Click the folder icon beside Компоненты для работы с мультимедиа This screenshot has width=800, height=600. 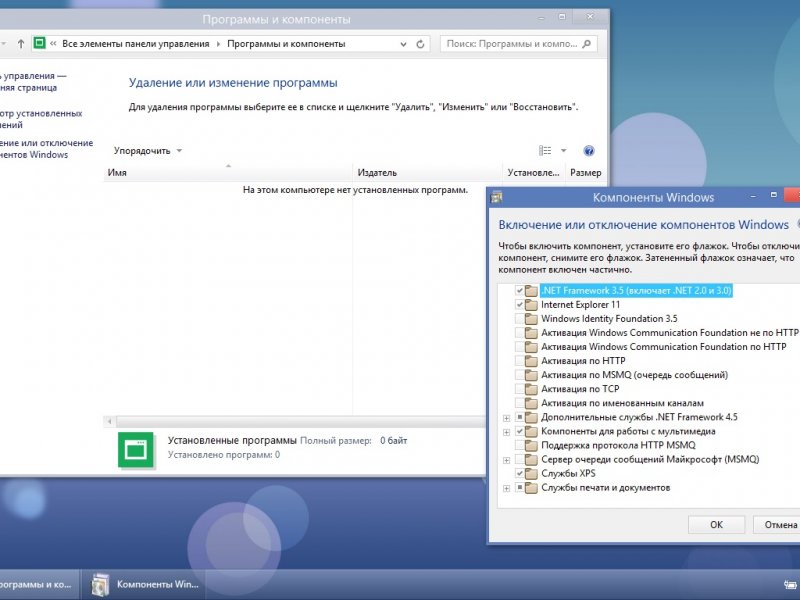pos(532,432)
